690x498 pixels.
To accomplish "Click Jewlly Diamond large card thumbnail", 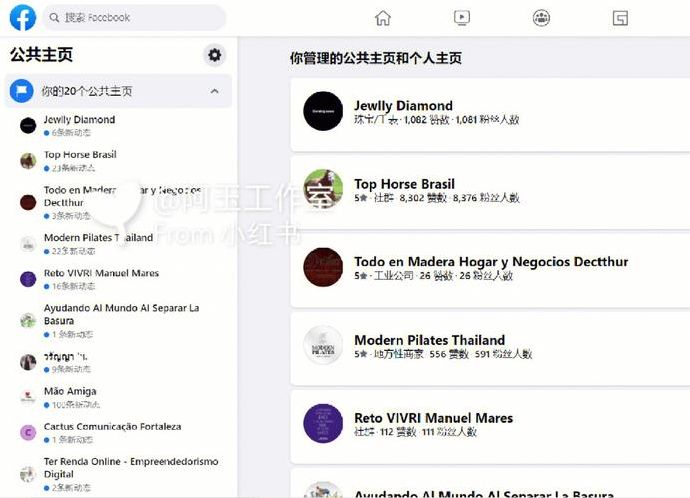I will [x=323, y=111].
